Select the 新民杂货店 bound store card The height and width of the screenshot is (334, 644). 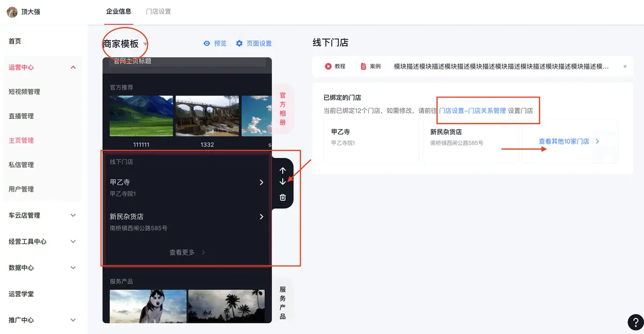pyautogui.click(x=470, y=142)
